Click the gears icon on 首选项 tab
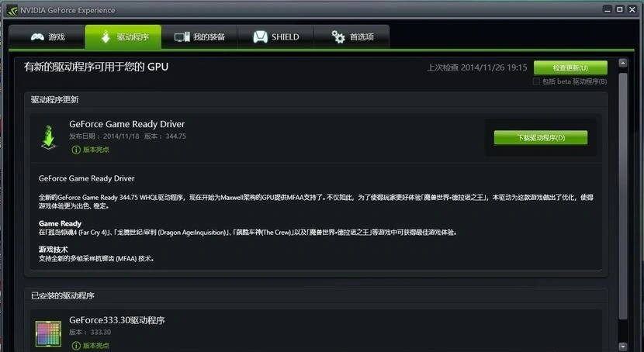Screen dimensions: 644x352 (x=338, y=37)
